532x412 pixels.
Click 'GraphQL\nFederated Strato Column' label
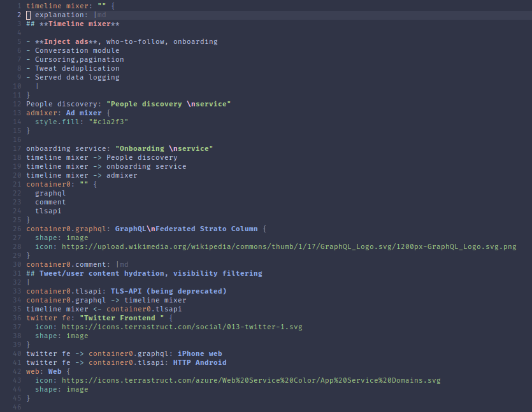186,229
